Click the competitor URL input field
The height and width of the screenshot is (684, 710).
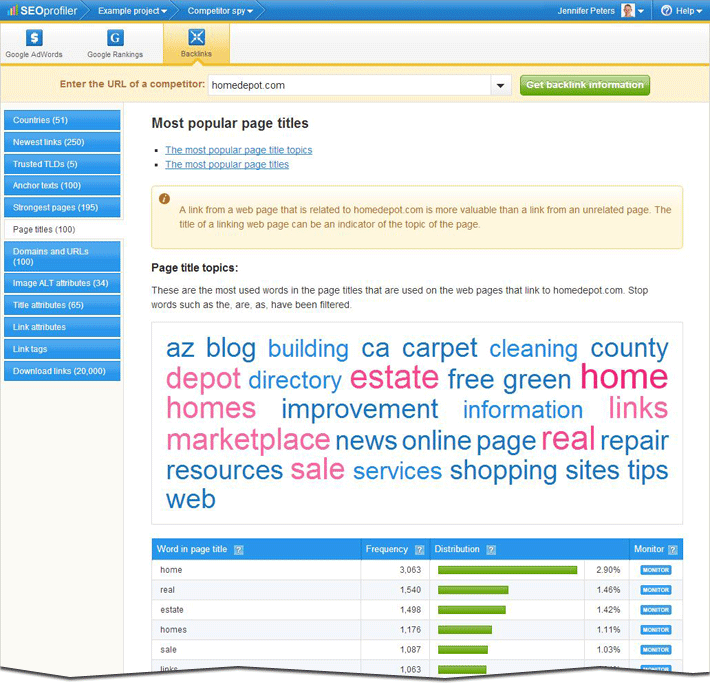coord(348,86)
